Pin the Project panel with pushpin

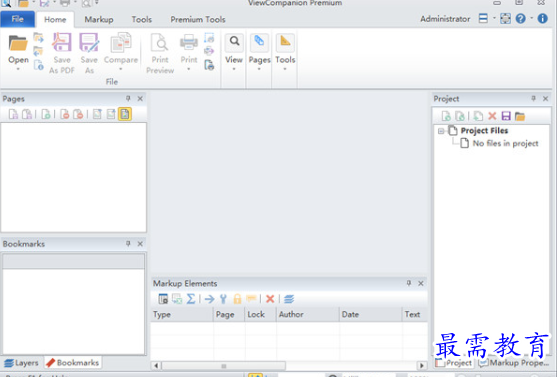coord(533,98)
